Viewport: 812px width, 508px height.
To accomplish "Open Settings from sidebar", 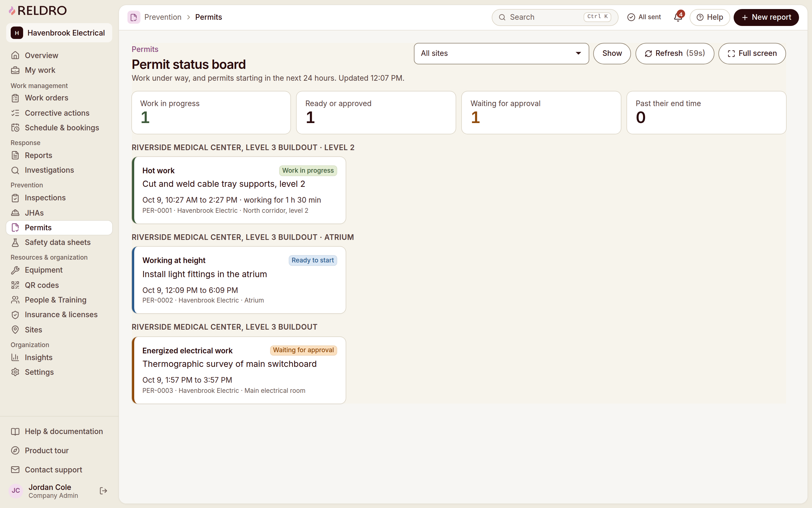I will pyautogui.click(x=59, y=372).
